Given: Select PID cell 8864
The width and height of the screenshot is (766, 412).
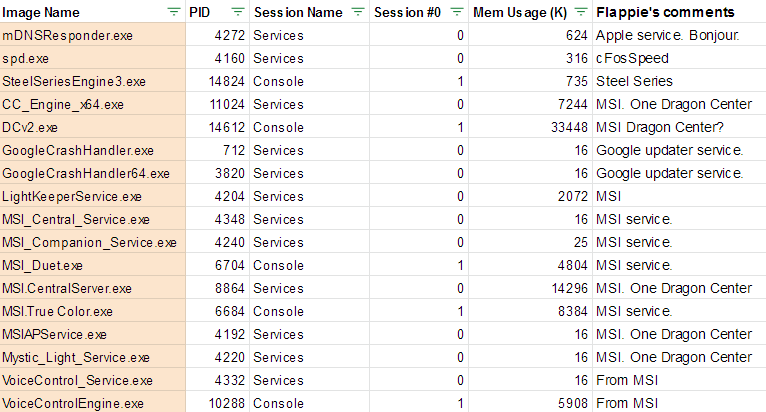Looking at the screenshot, I should click(x=218, y=288).
